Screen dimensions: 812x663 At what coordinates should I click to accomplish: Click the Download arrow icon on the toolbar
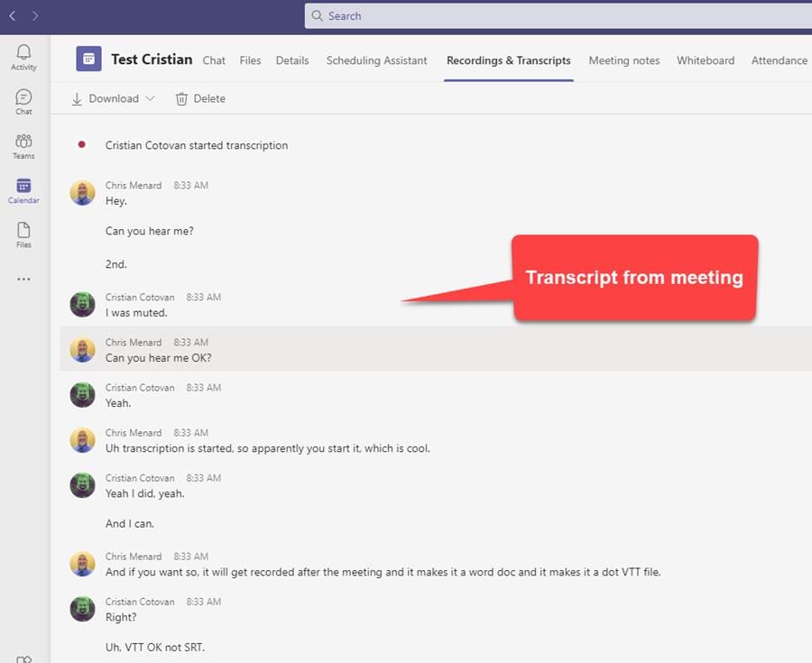[77, 97]
